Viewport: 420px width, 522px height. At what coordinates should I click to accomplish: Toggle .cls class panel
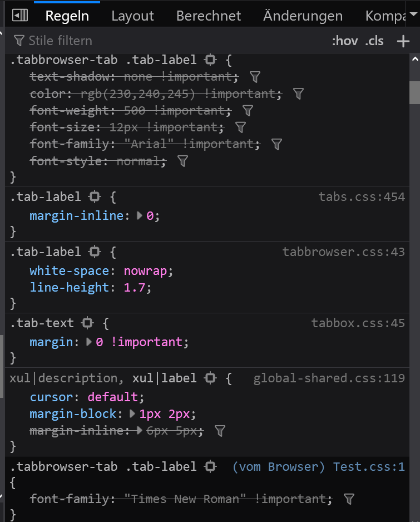coord(374,41)
